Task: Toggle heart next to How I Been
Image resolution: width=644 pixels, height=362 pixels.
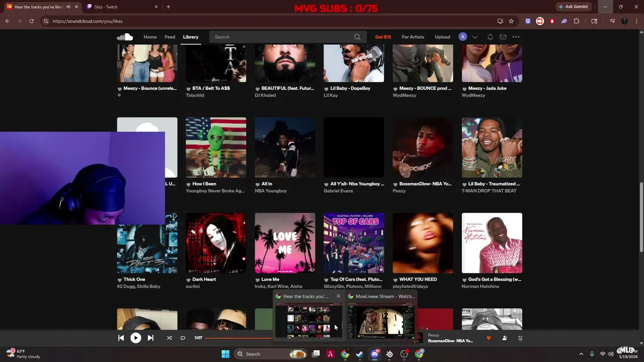Action: coord(189,184)
